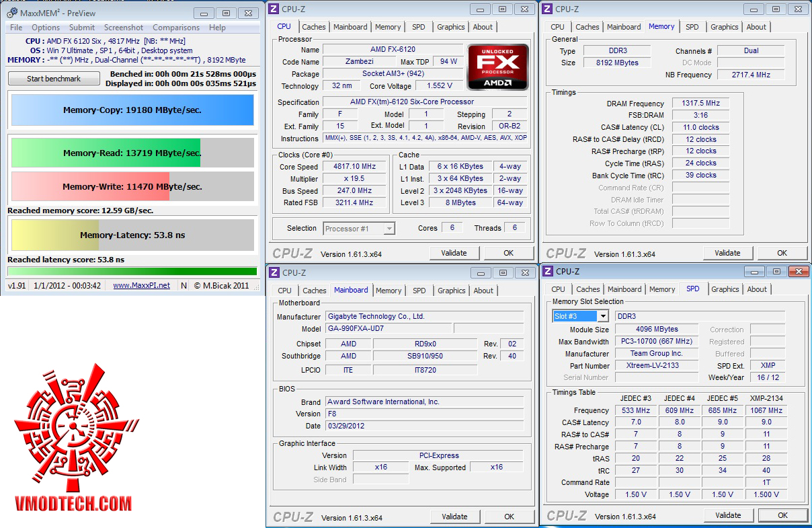This screenshot has width=812, height=528.
Task: Minimize the MaxxMEM PreView window
Action: click(203, 13)
